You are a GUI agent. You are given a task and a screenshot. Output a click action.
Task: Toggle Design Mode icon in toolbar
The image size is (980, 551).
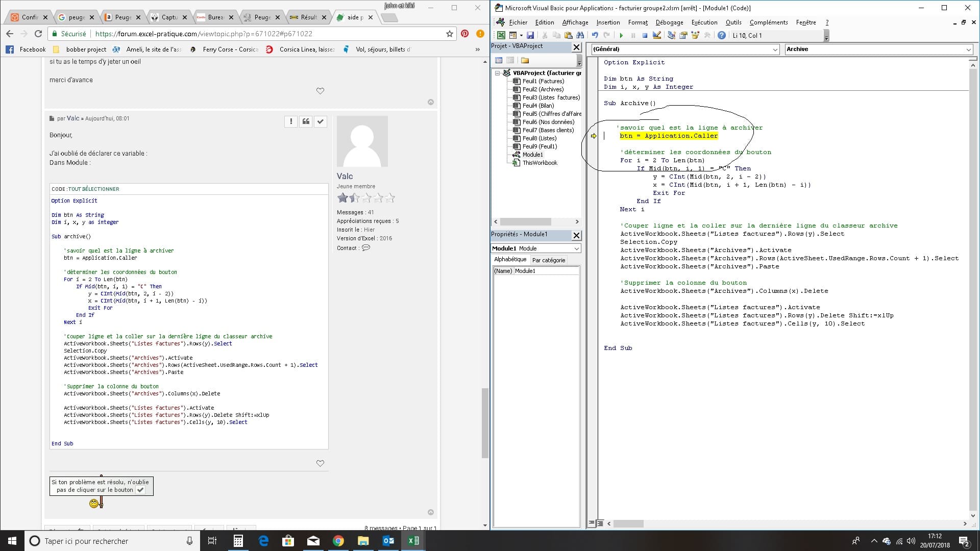657,35
